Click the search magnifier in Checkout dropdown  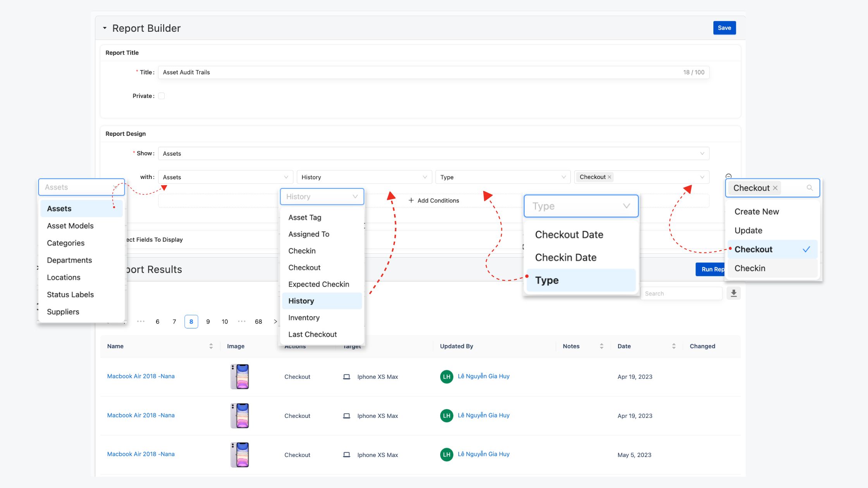809,188
